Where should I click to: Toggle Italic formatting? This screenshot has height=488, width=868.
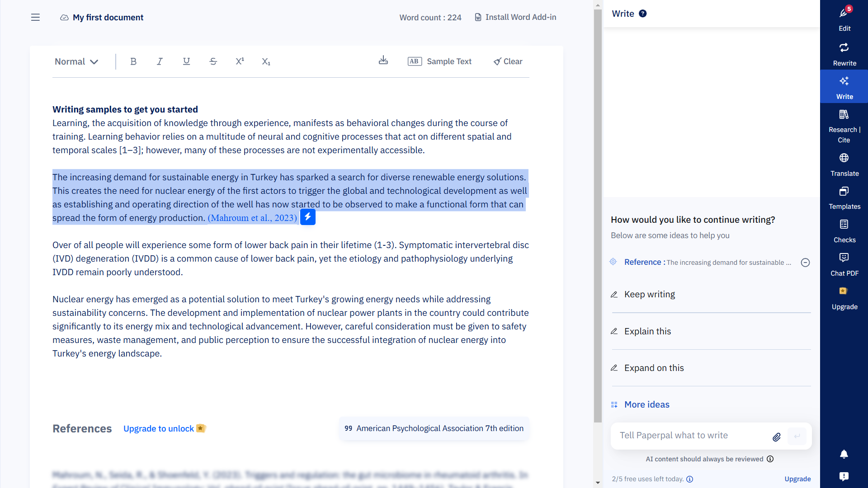(x=160, y=61)
